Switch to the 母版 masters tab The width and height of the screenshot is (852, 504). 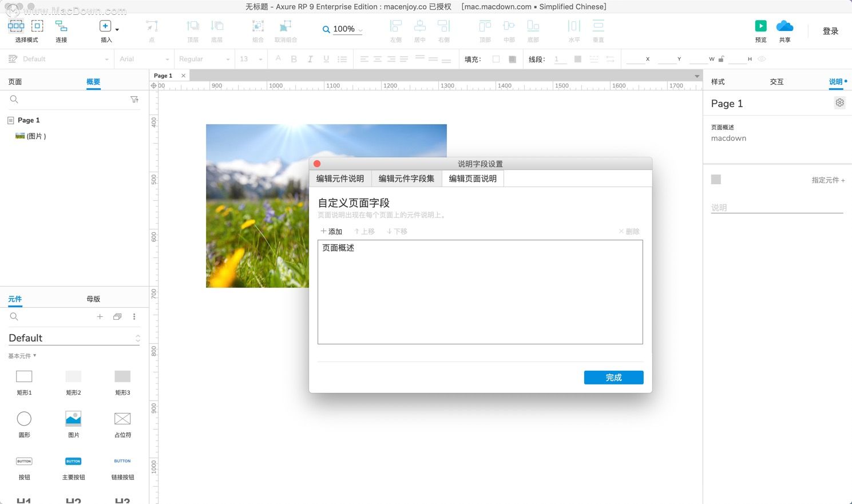(93, 299)
